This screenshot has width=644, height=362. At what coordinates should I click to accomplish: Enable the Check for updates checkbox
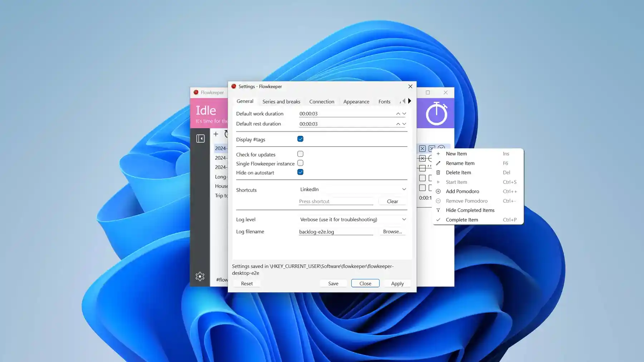pyautogui.click(x=300, y=154)
